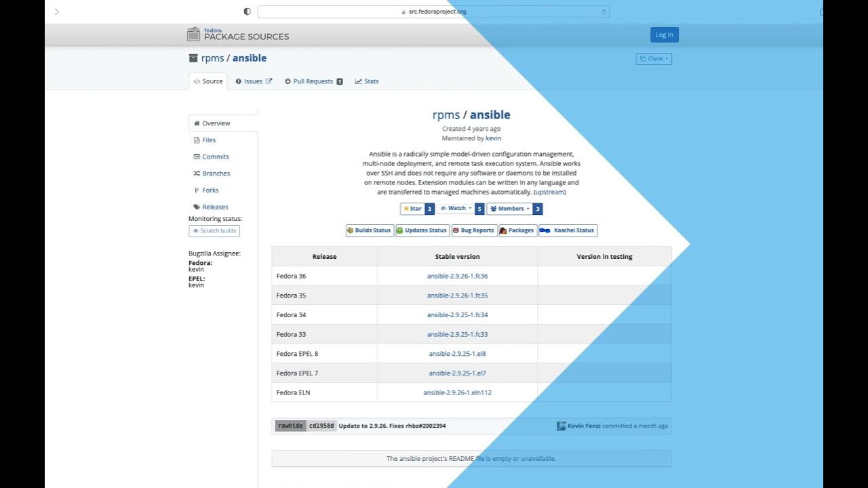Click the large ansible title link
The width and height of the screenshot is (868, 488).
pyautogui.click(x=490, y=115)
